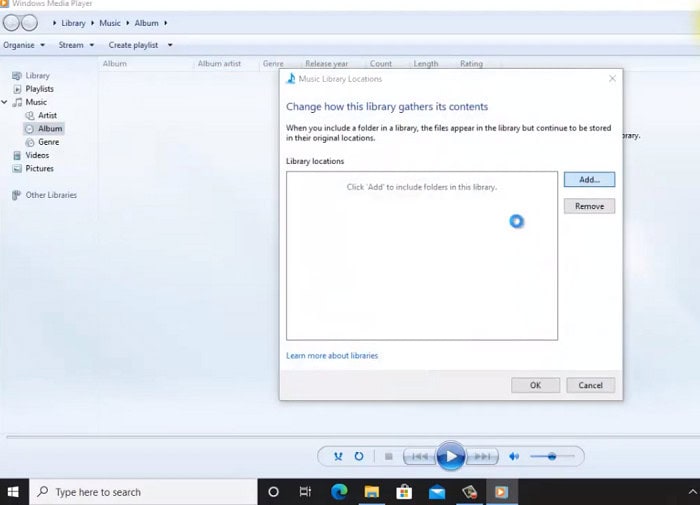Select the Album view under Music

[50, 129]
